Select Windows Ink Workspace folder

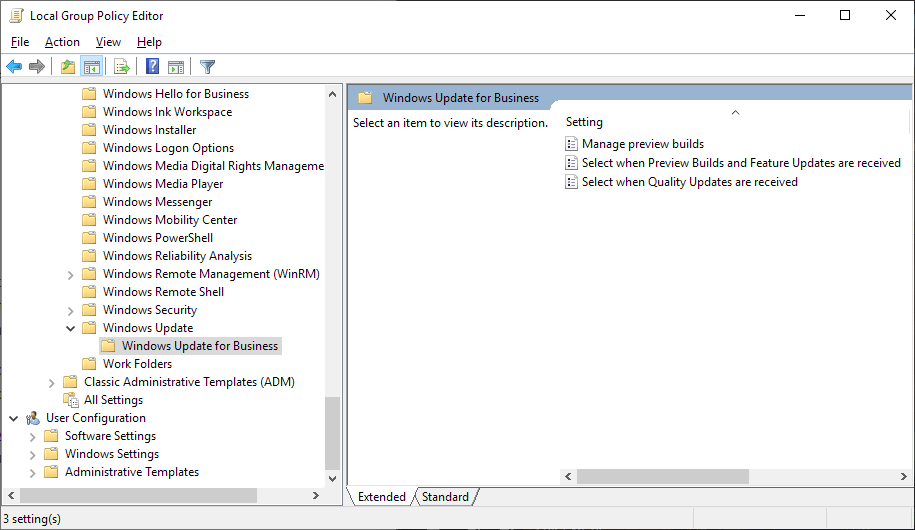click(x=167, y=111)
